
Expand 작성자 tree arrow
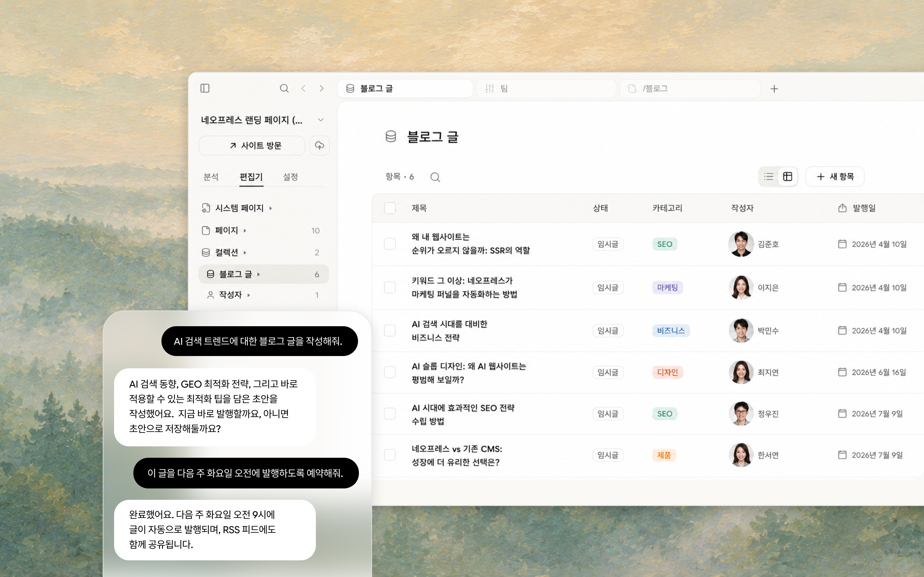tap(249, 295)
